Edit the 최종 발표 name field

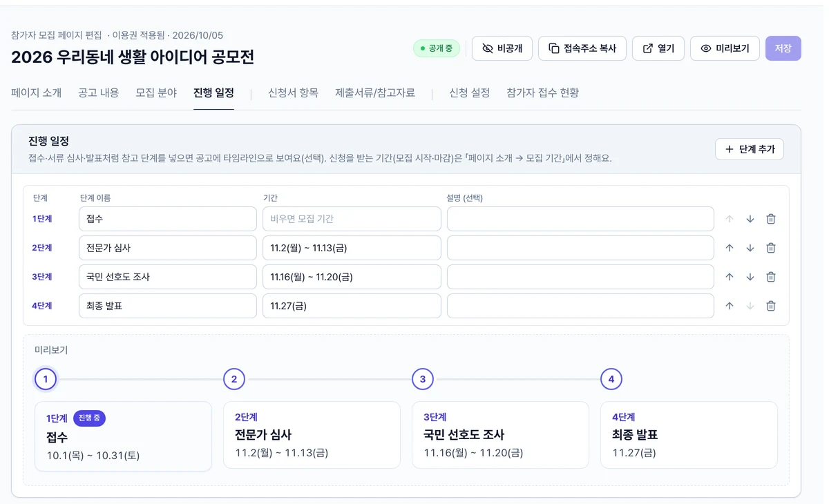tap(168, 306)
